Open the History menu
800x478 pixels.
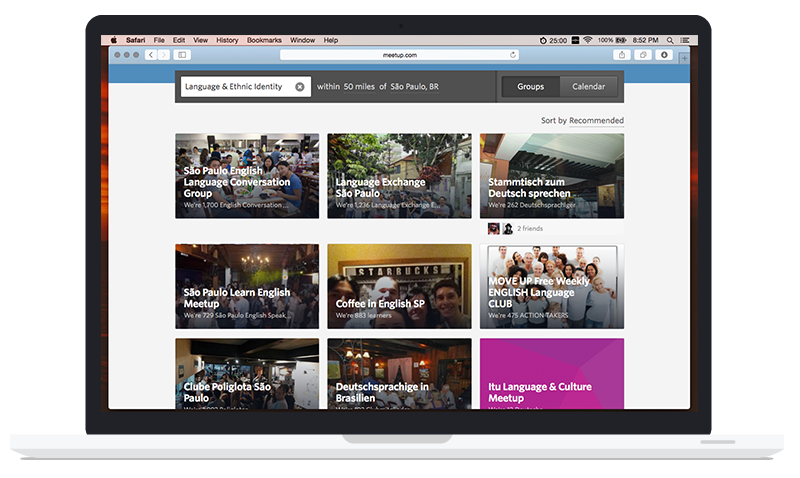point(227,40)
